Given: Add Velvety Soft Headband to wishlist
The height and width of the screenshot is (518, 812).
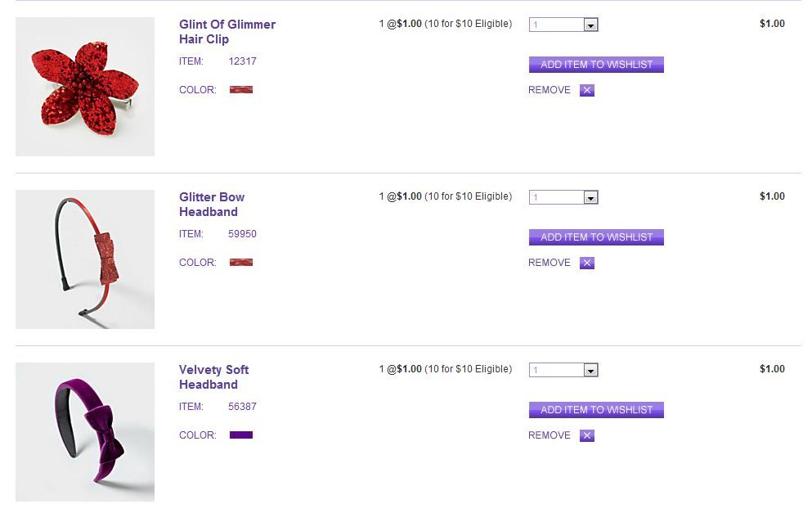Looking at the screenshot, I should (x=596, y=410).
